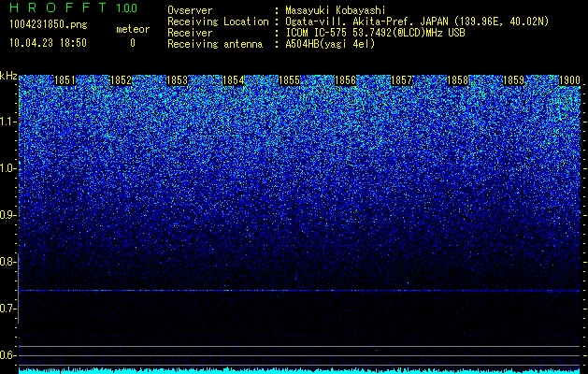Select the 1856 time marker
The height and width of the screenshot is (374, 588).
(x=345, y=80)
